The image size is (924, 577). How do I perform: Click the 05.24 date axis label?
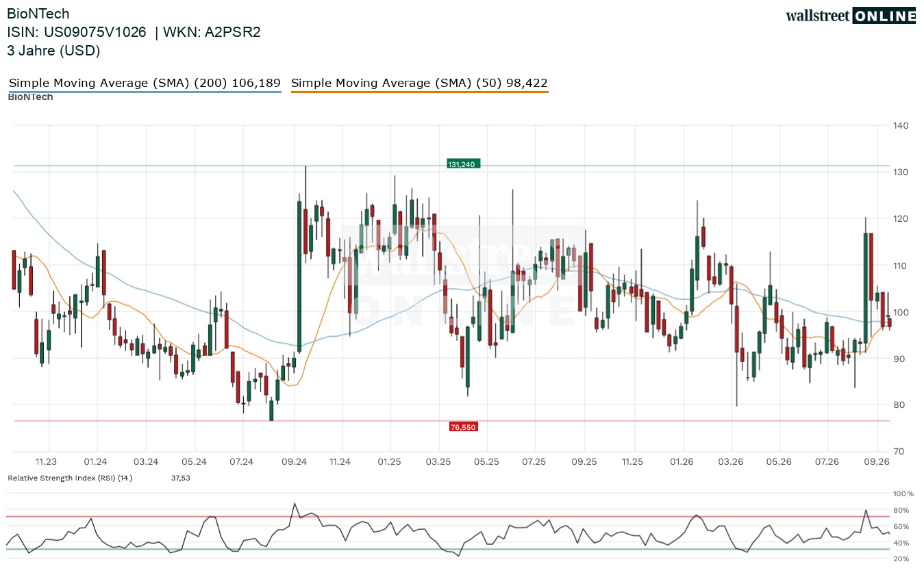195,462
